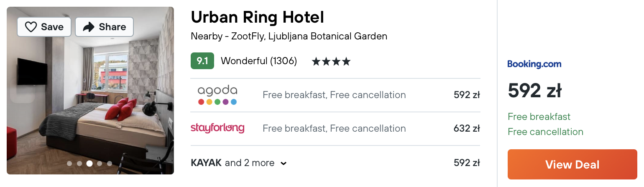Click the four-star rating icons
Screen dimensions: 644x187
pos(331,62)
